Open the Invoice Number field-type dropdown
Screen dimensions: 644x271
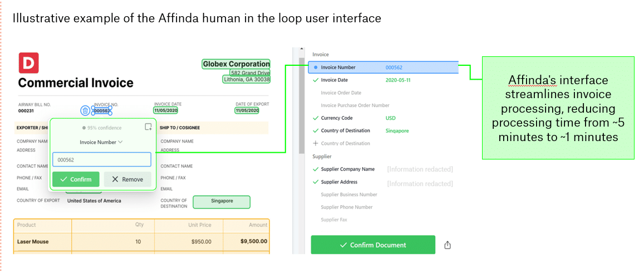point(101,142)
